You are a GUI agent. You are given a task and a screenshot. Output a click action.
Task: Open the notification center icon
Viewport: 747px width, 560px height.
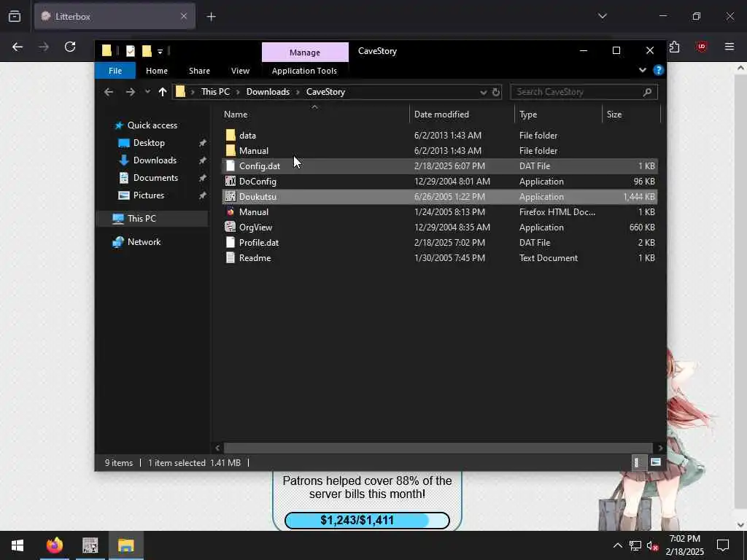click(x=723, y=545)
